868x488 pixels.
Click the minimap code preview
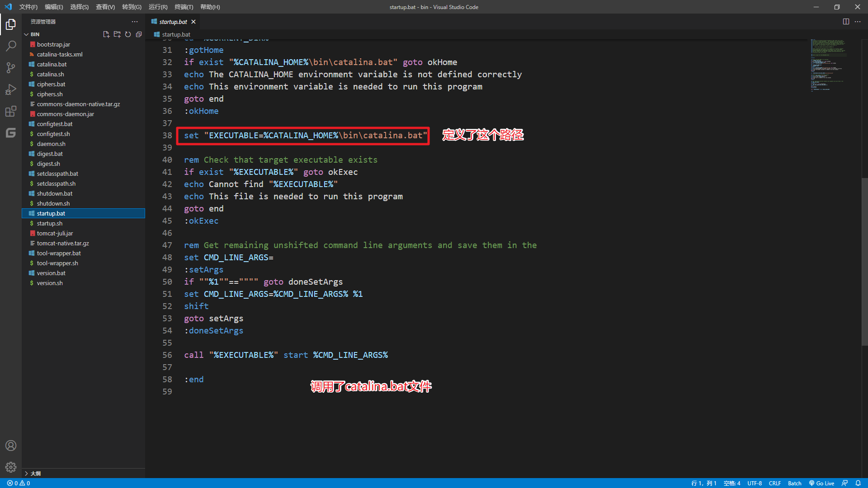827,66
